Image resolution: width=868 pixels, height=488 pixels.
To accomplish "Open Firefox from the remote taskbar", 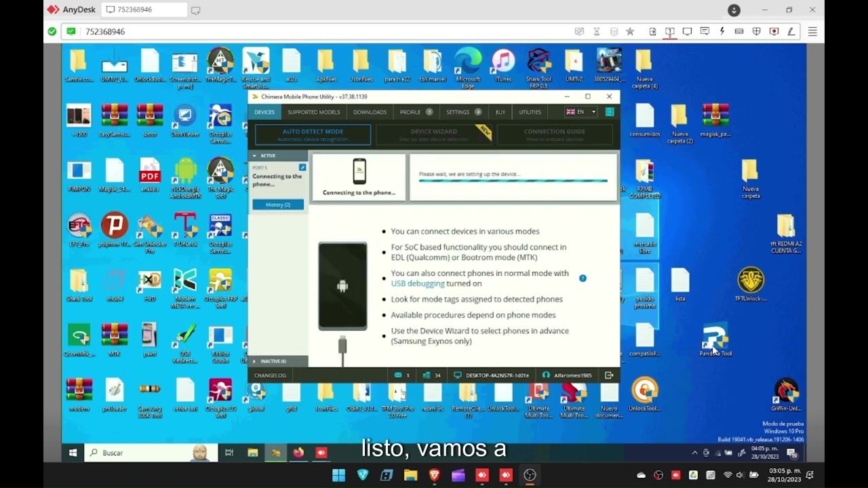I will [x=298, y=453].
